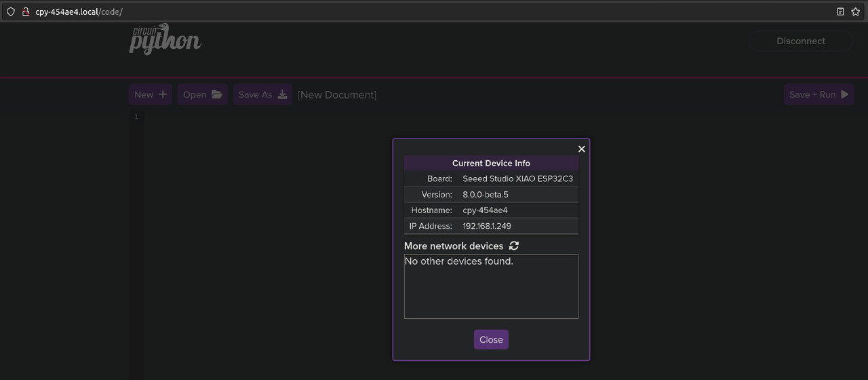This screenshot has height=380, width=868.
Task: Create a new document with New button
Action: click(151, 94)
